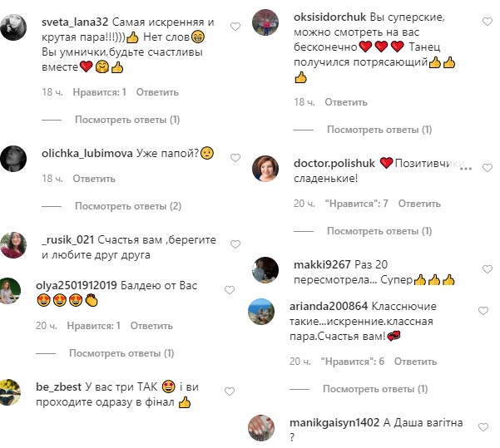Toggle the heart on doctor.polishuk's comment
Screen dimensions: 500x448
pos(488,168)
